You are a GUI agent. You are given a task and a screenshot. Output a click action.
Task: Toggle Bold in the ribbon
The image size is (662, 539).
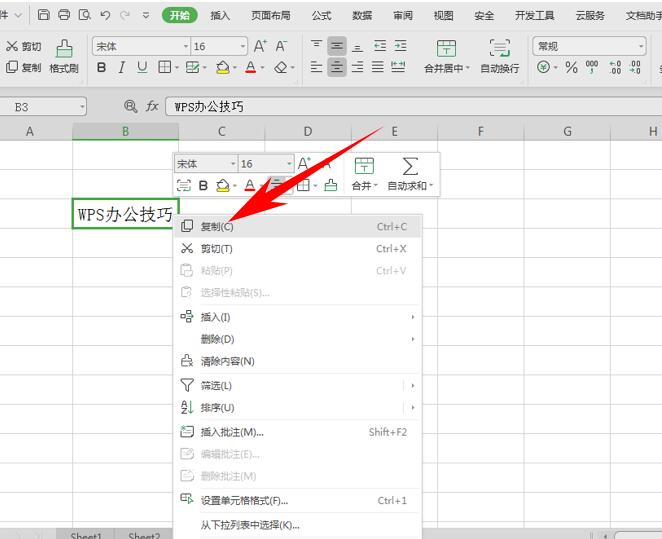(101, 67)
